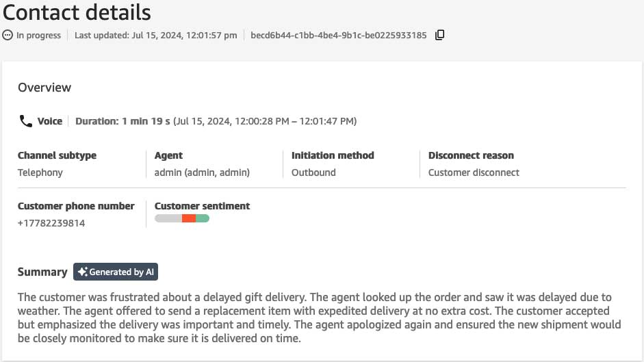644x362 pixels.
Task: Click the Telephony channel subtype value
Action: coord(40,172)
